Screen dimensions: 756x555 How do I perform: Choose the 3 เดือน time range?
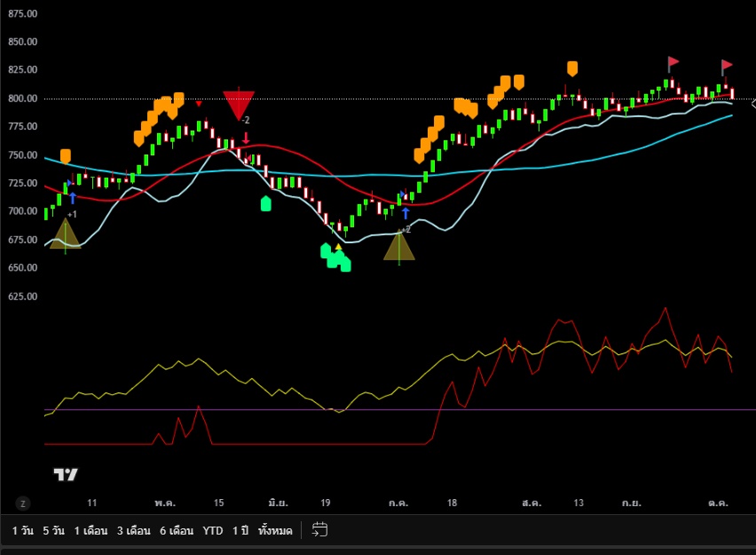pos(133,530)
